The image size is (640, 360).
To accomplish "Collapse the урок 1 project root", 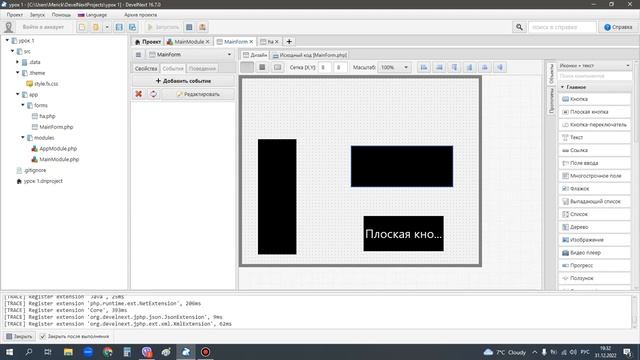I will coord(7,40).
